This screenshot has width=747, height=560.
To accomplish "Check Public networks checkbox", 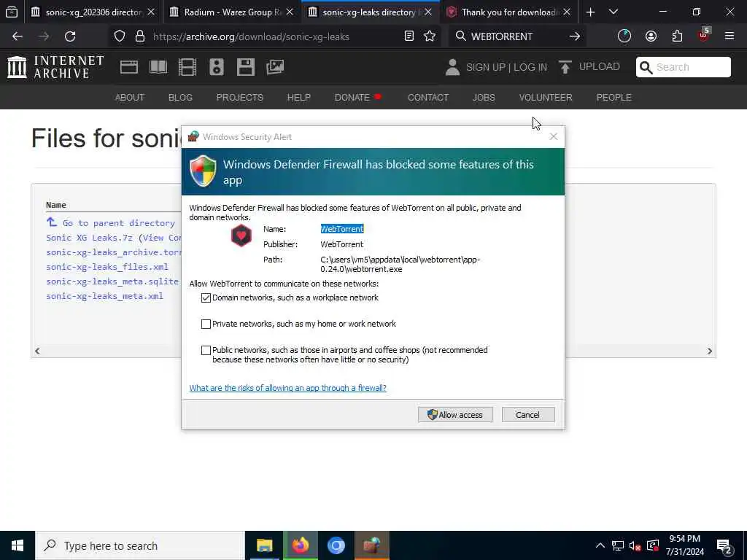I will point(206,350).
